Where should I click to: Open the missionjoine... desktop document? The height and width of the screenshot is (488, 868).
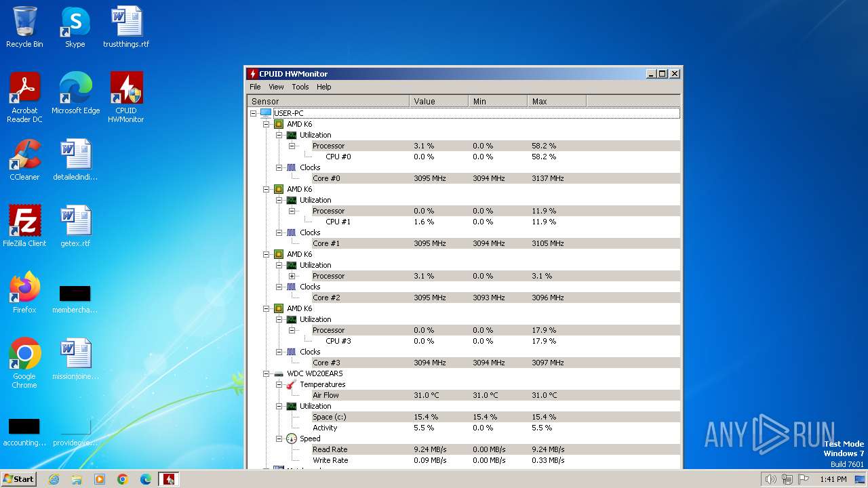pos(75,359)
